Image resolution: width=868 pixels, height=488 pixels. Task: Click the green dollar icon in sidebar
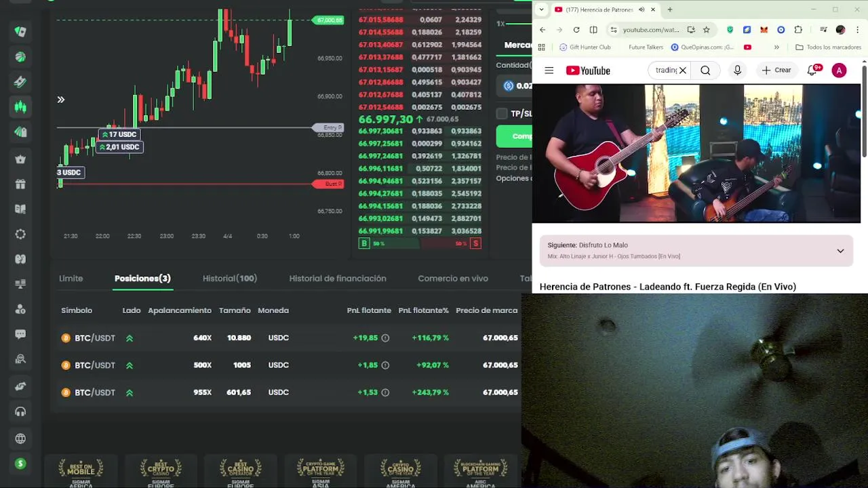tap(20, 464)
